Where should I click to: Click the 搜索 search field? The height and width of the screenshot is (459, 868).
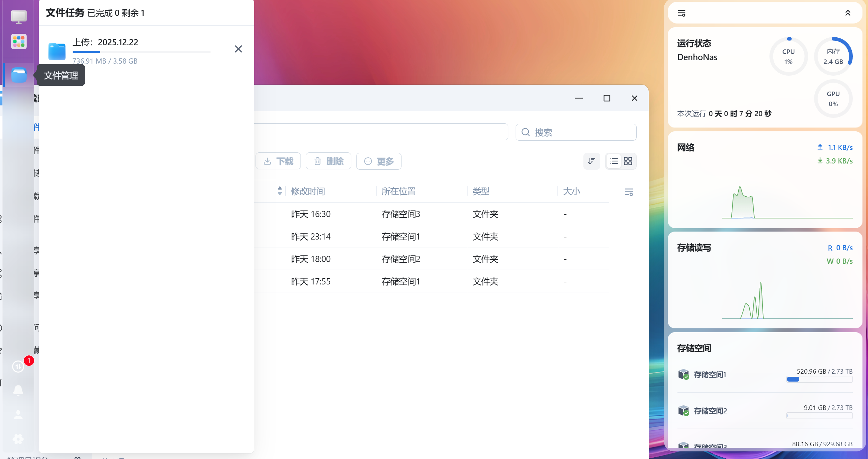click(576, 132)
